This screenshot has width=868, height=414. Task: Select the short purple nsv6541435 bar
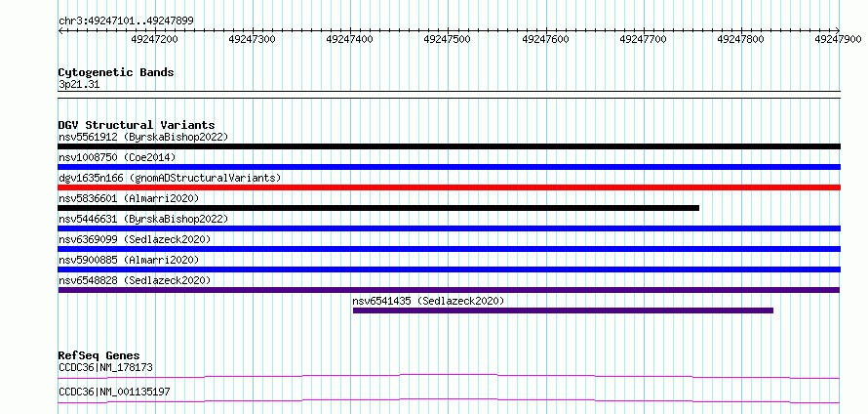[x=563, y=310]
